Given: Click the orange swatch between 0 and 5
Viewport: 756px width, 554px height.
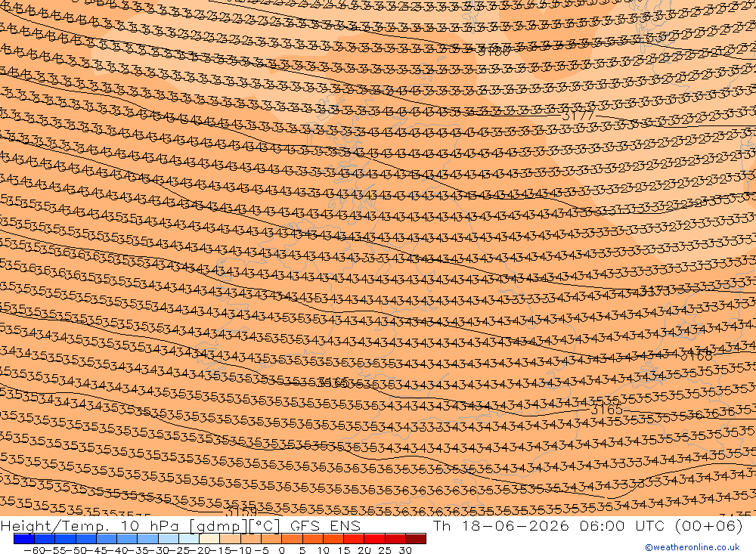Looking at the screenshot, I should [x=292, y=539].
